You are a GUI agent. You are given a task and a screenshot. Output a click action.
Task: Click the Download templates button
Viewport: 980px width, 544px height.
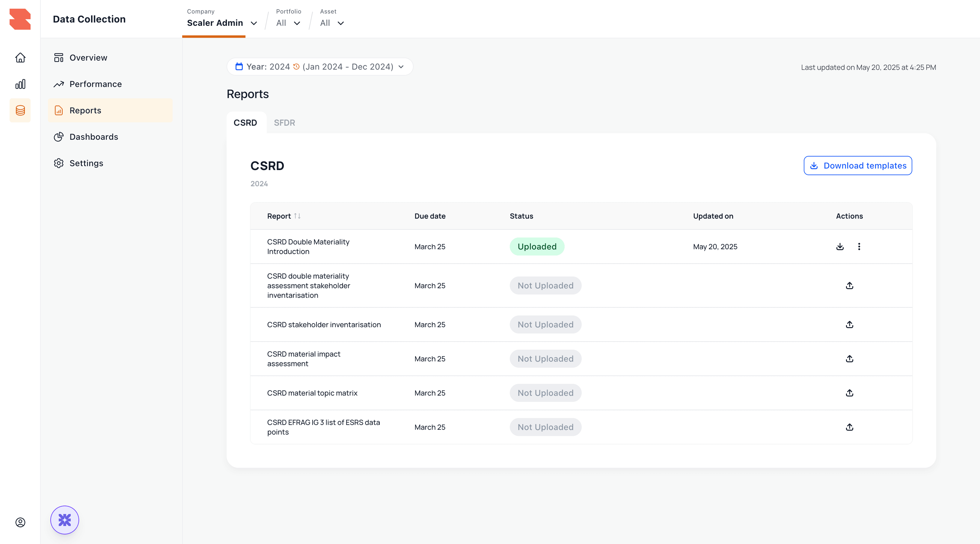[857, 166]
